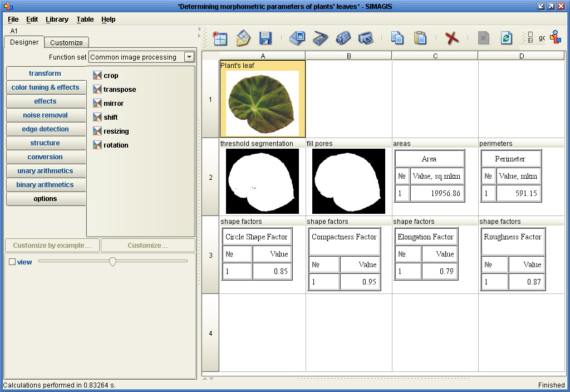Expand the noise removal category
This screenshot has height=392, width=570.
click(x=46, y=115)
